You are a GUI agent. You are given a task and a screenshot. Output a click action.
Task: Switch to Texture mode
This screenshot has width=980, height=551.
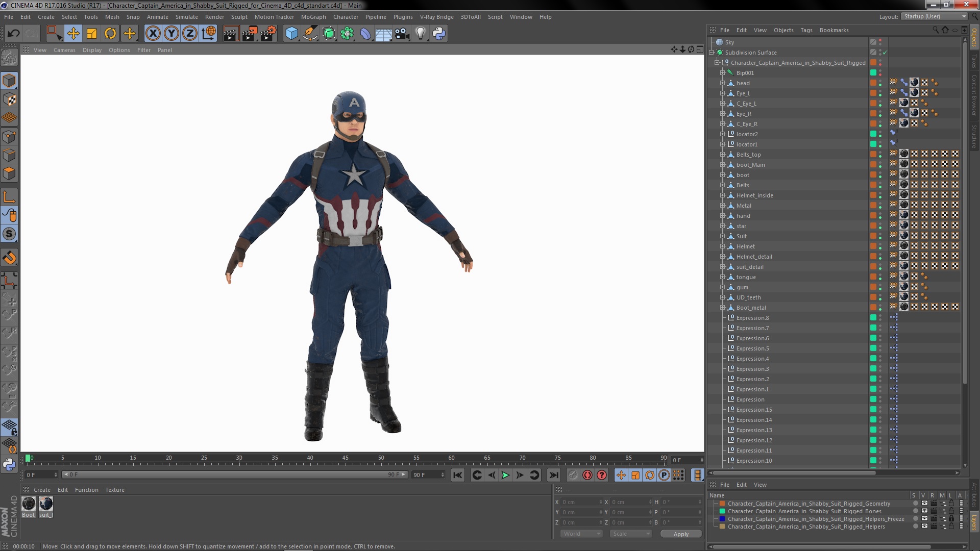click(x=9, y=99)
